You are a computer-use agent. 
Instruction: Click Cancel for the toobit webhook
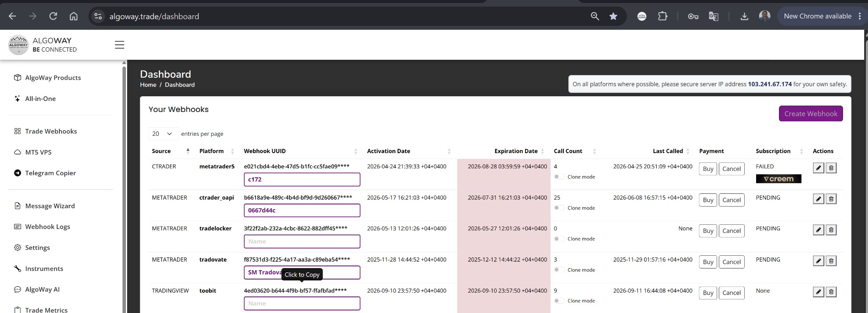[x=731, y=293]
